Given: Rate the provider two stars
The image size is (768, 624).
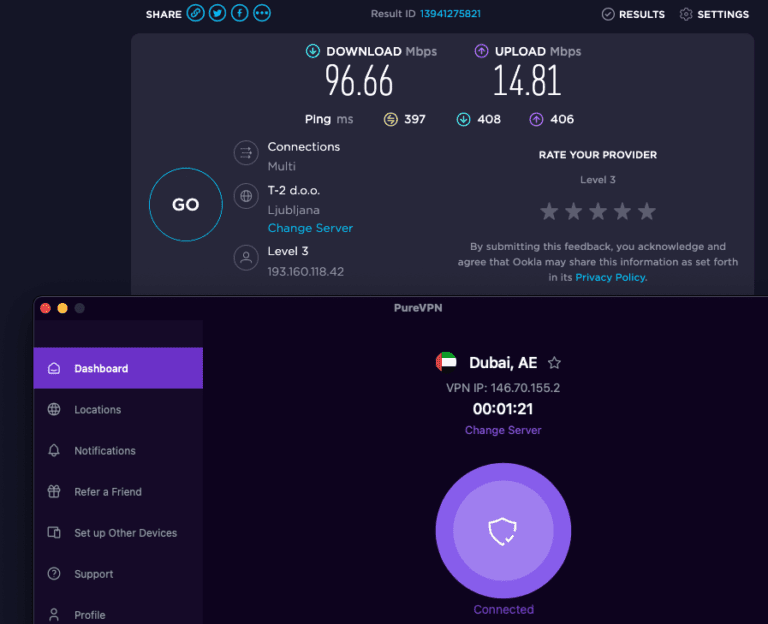Looking at the screenshot, I should [574, 212].
